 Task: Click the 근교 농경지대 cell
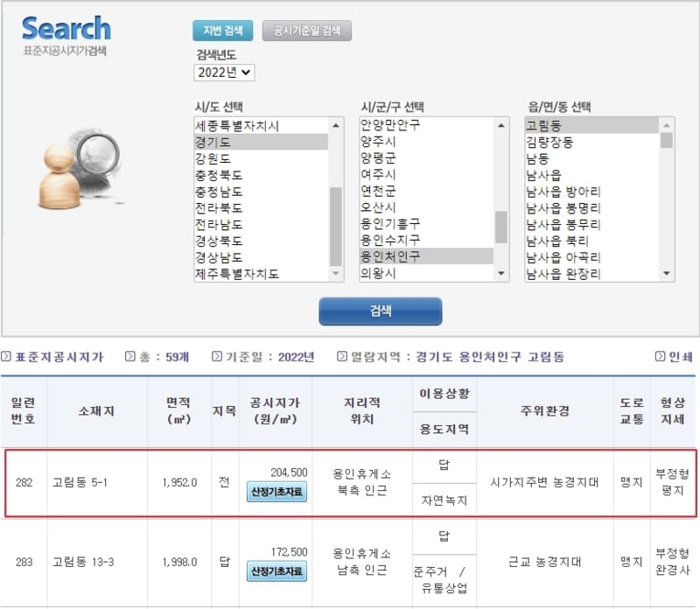[x=544, y=562]
